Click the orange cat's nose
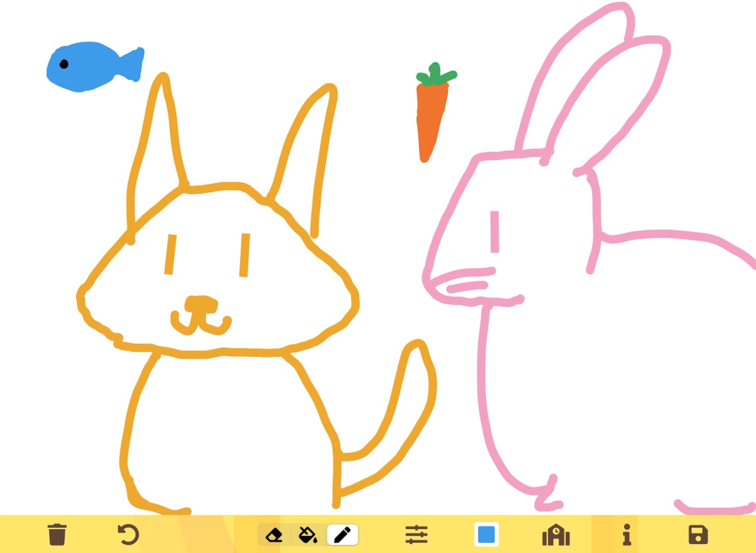 200,303
